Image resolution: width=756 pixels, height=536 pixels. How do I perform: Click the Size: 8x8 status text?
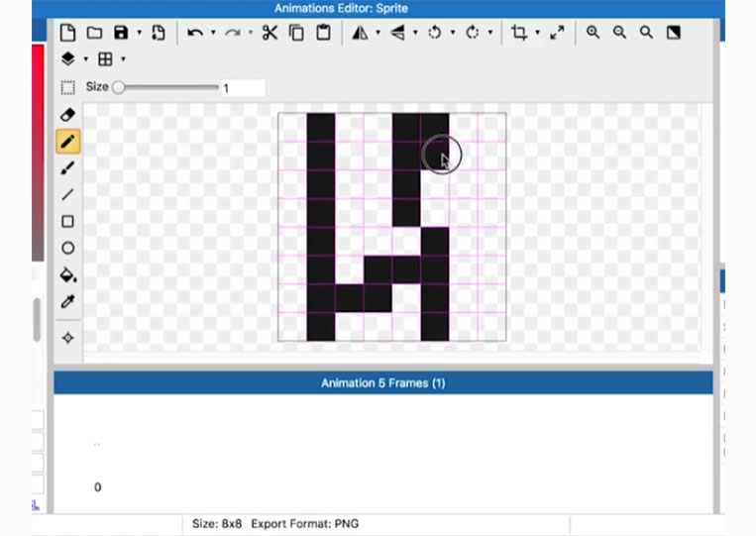click(217, 524)
